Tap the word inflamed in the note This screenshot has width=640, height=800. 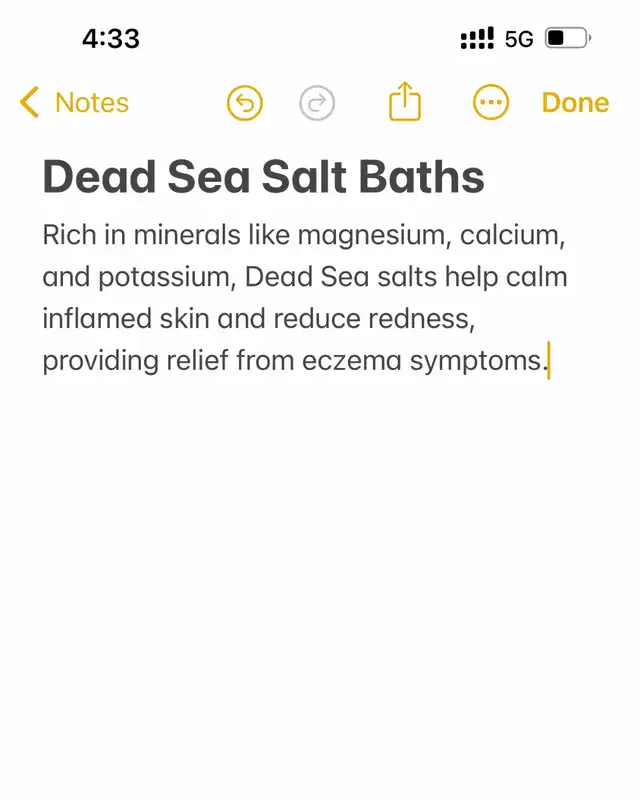pos(97,319)
